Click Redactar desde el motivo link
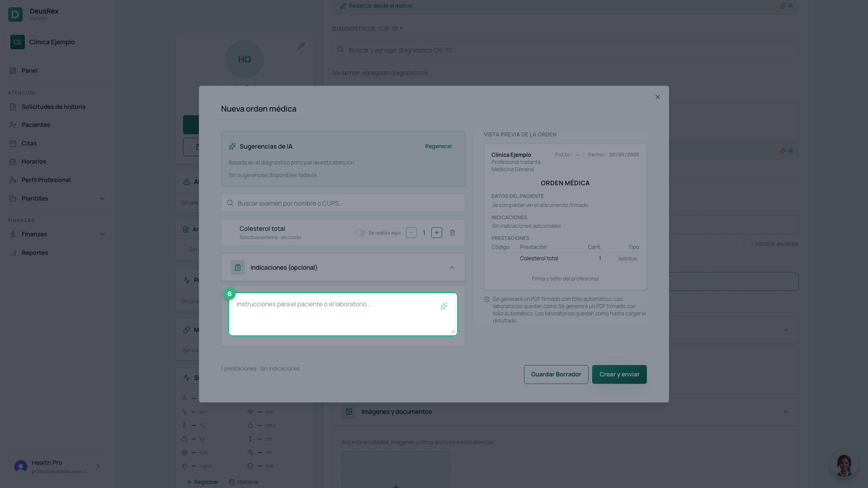 click(x=376, y=6)
